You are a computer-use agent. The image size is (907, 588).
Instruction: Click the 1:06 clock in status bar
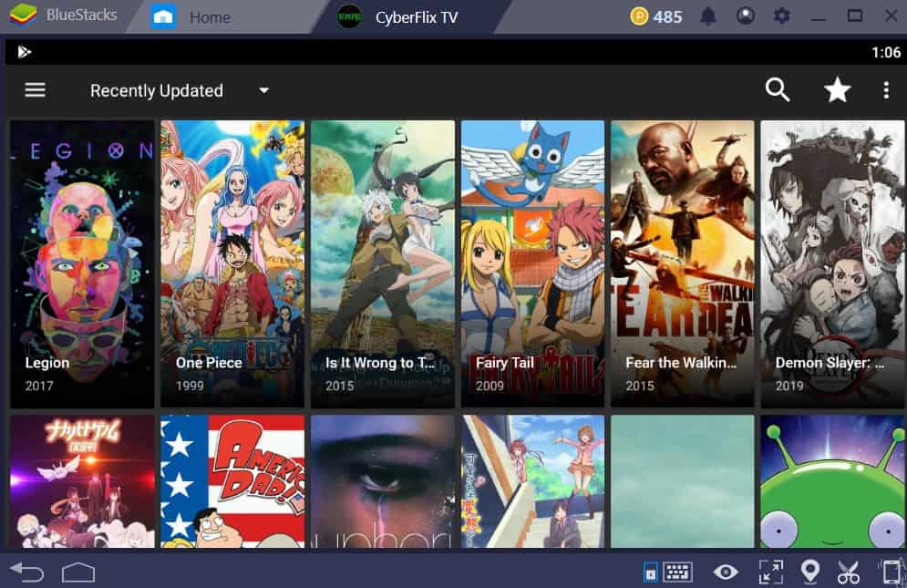(x=886, y=53)
